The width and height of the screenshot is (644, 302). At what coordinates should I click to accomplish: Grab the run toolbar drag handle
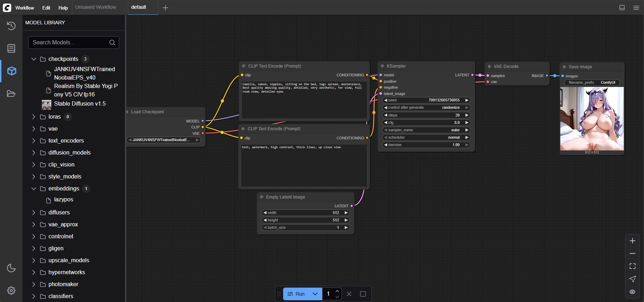click(279, 294)
